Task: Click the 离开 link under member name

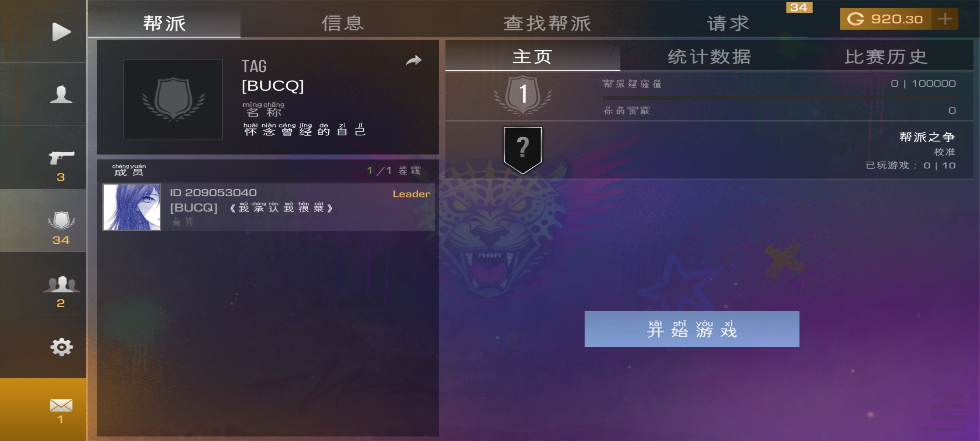Action: (x=183, y=222)
